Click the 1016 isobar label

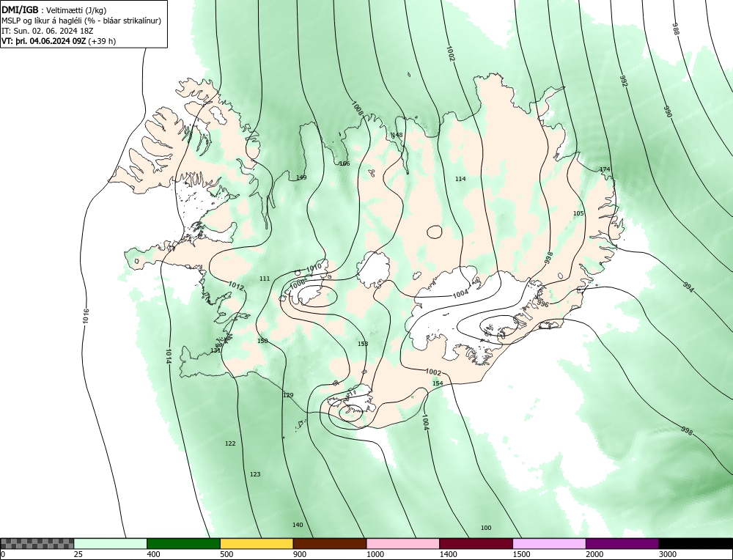point(86,317)
